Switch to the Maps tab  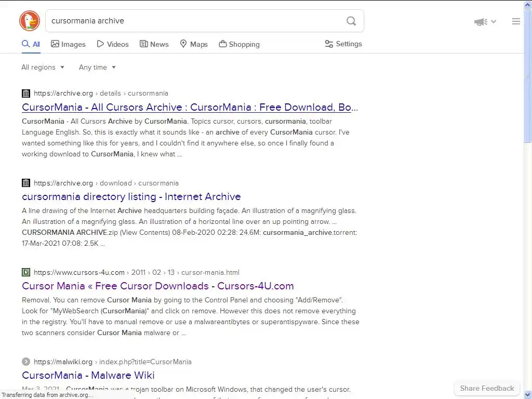tap(194, 44)
